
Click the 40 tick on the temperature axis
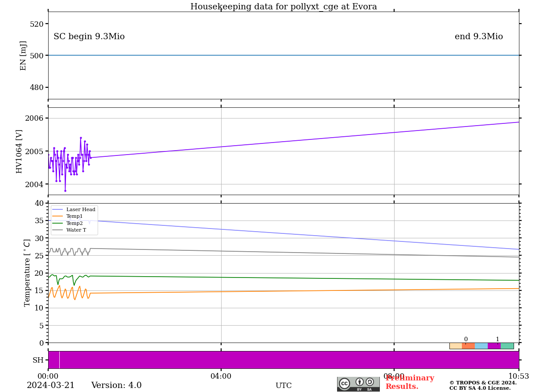(39, 203)
